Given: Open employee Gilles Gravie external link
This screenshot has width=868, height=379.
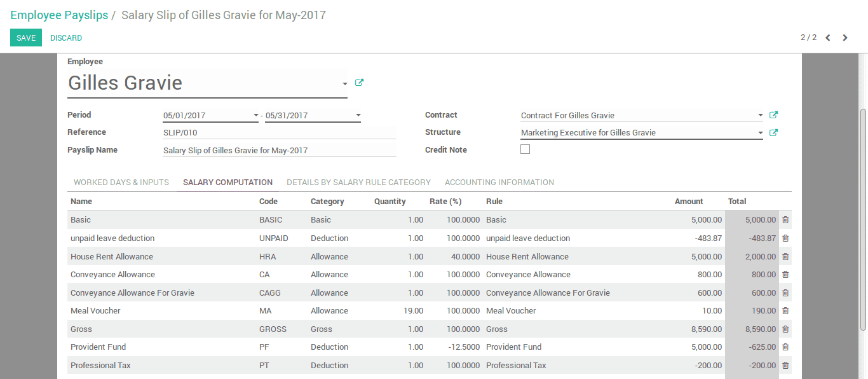Looking at the screenshot, I should pyautogui.click(x=359, y=83).
